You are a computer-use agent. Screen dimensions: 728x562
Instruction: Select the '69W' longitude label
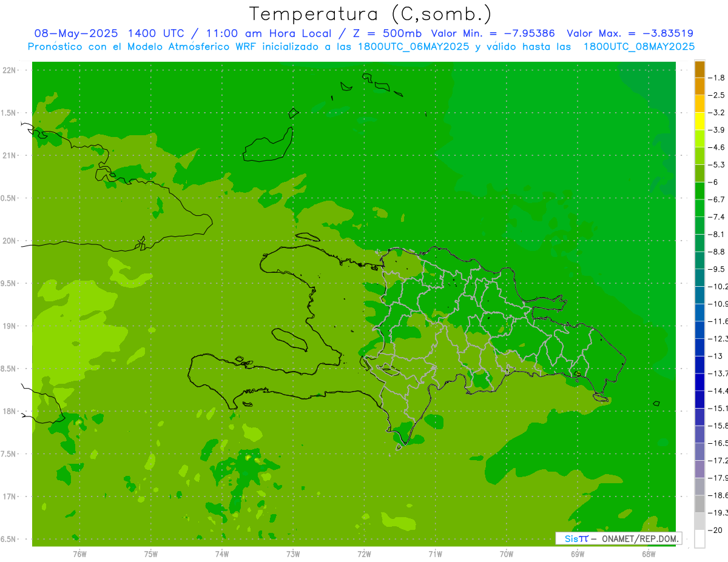click(578, 554)
